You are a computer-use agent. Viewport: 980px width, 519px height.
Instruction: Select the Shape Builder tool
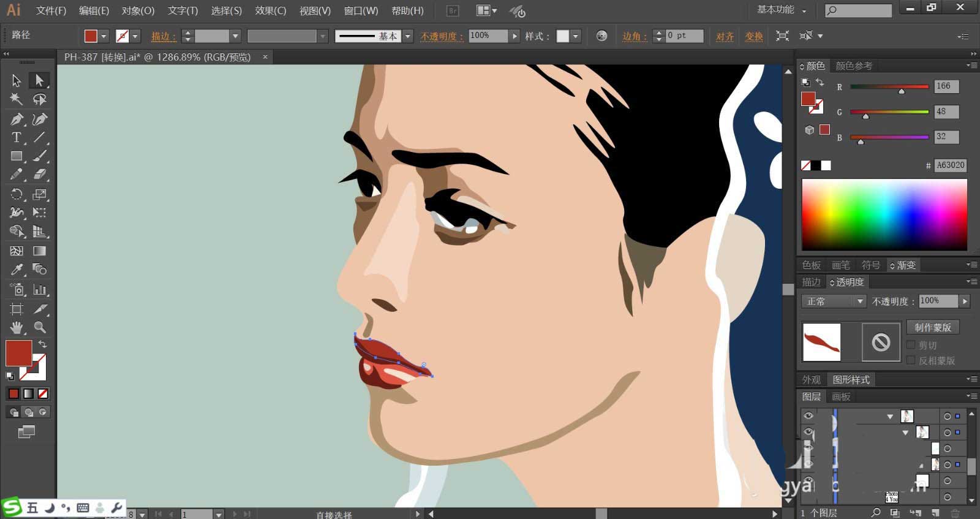pyautogui.click(x=17, y=232)
